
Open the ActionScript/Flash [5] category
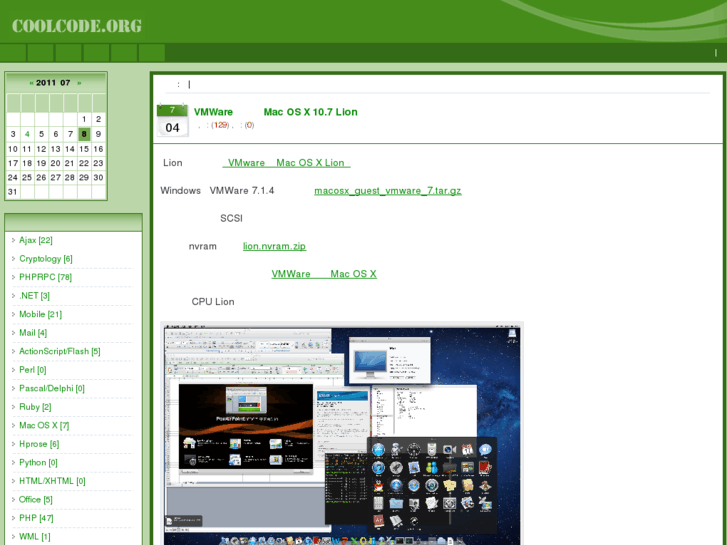pos(60,352)
